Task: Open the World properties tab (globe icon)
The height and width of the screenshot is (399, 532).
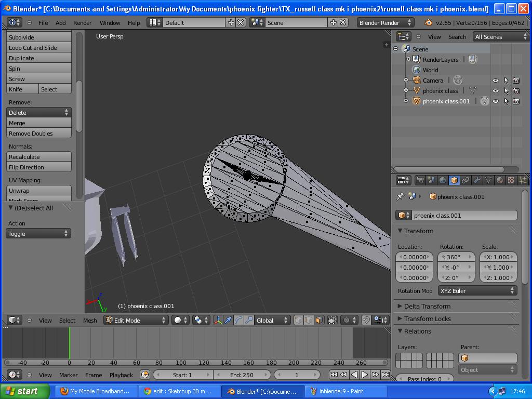Action: pos(442,180)
